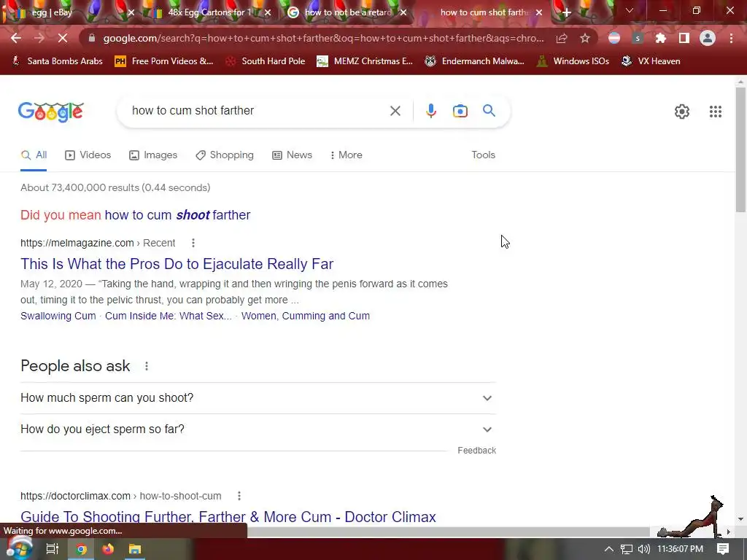Open 'This Is What the Pros Do' result
This screenshot has height=560, width=747.
(177, 264)
